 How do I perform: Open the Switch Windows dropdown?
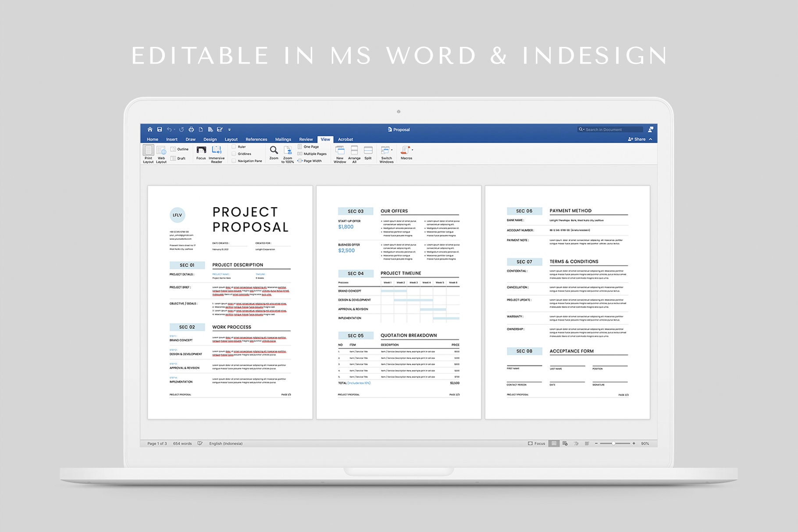coord(392,149)
